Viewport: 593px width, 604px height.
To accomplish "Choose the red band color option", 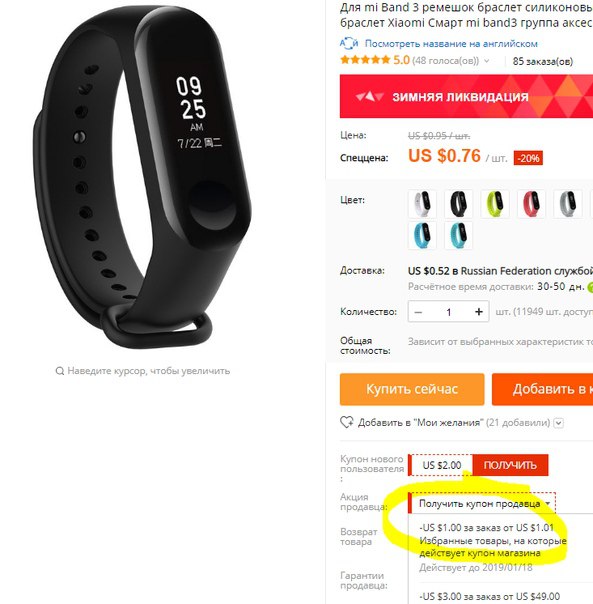I will (531, 203).
